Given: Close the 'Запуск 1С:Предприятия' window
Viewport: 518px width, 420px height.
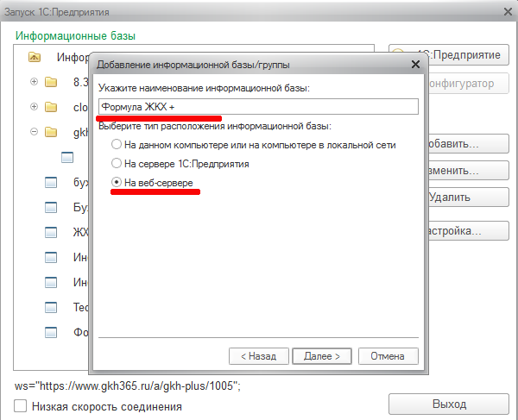Looking at the screenshot, I should tap(509, 12).
